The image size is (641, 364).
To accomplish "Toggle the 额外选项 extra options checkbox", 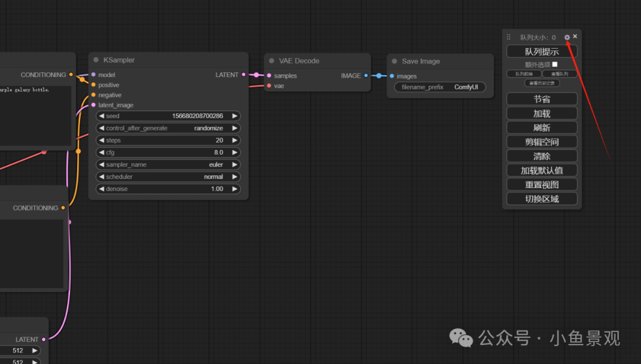I will [x=555, y=64].
